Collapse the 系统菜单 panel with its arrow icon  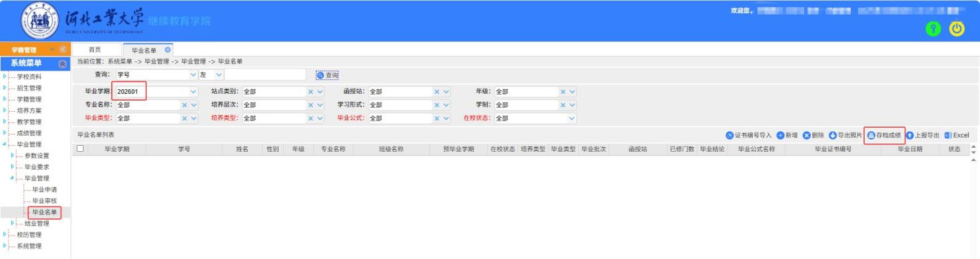coord(63,64)
